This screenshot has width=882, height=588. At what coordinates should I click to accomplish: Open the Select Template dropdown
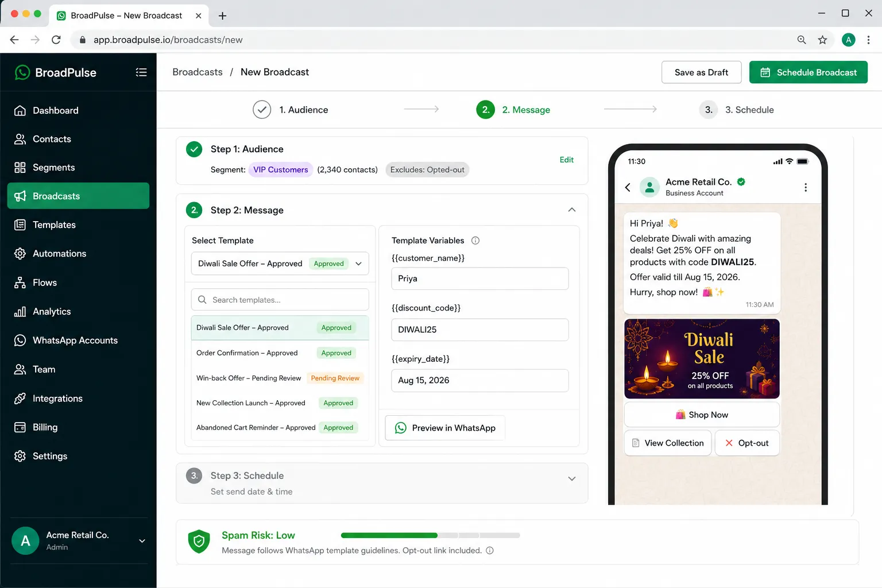(x=280, y=264)
